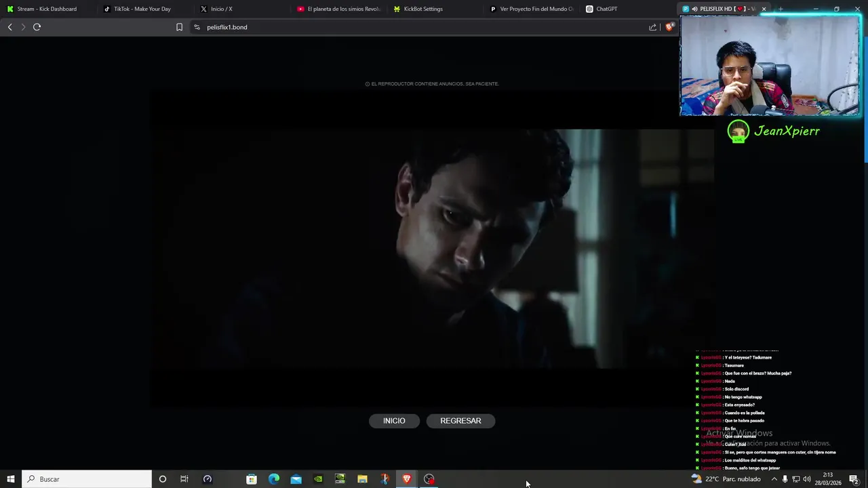The height and width of the screenshot is (488, 868).
Task: Open a new browser tab
Action: [x=781, y=9]
